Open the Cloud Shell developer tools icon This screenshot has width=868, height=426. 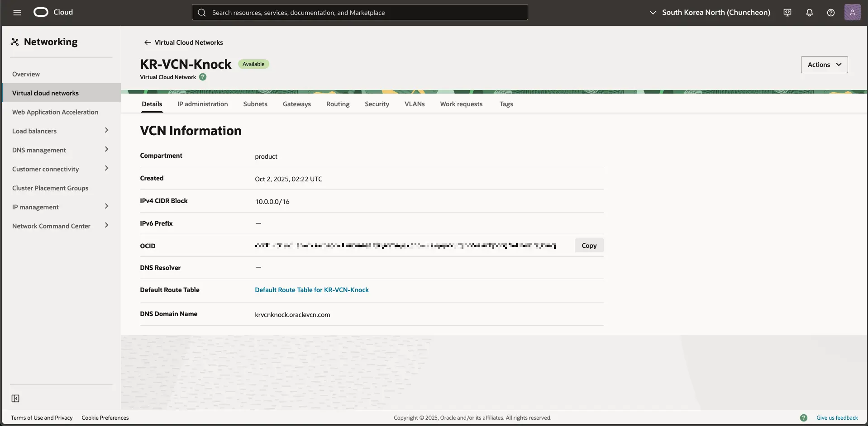pos(787,13)
